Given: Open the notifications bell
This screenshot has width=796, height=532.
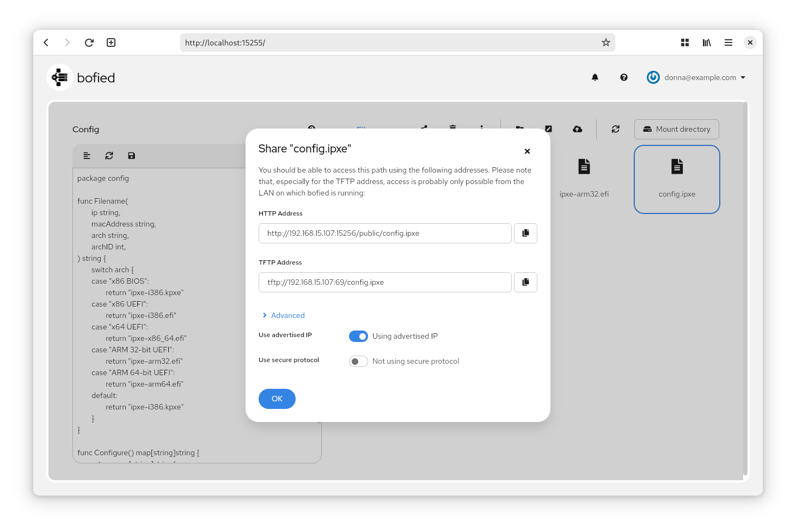Looking at the screenshot, I should click(x=595, y=77).
